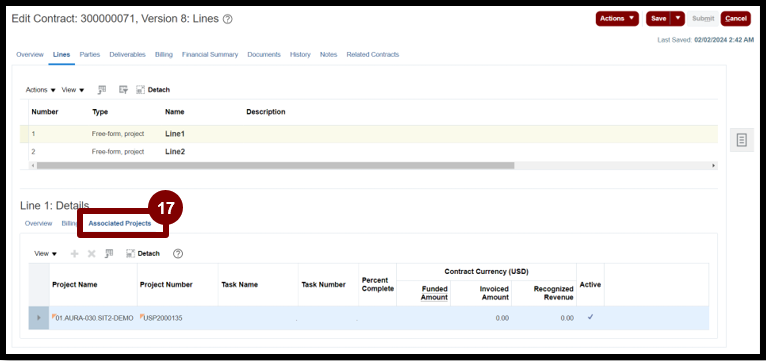766x361 pixels.
Task: Click the Lines table horizontal scrollbar
Action: point(275,166)
